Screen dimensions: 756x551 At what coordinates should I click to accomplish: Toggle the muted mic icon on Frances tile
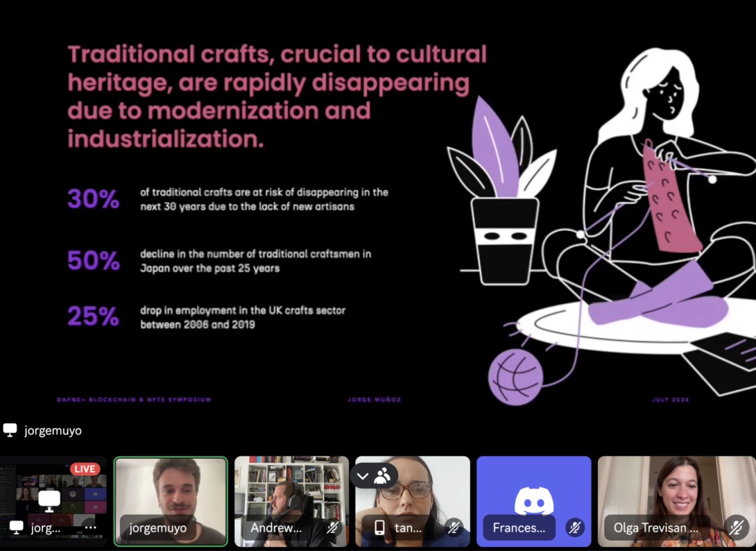point(574,527)
